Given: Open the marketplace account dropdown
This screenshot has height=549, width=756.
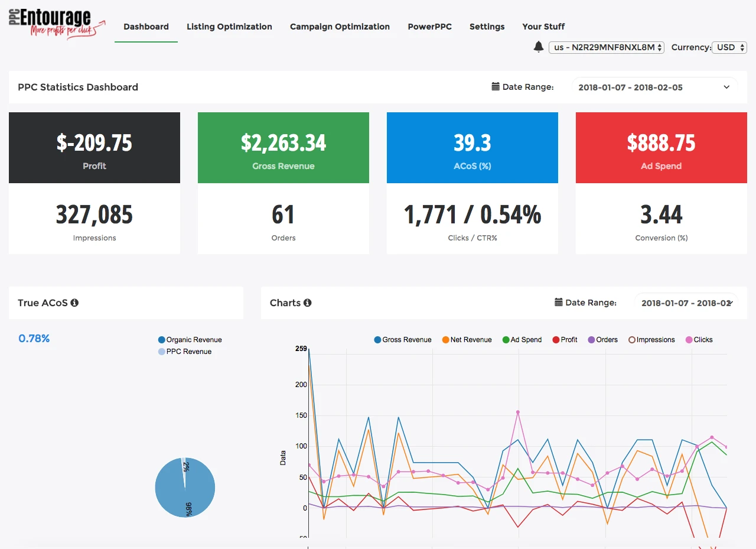Looking at the screenshot, I should click(x=607, y=47).
